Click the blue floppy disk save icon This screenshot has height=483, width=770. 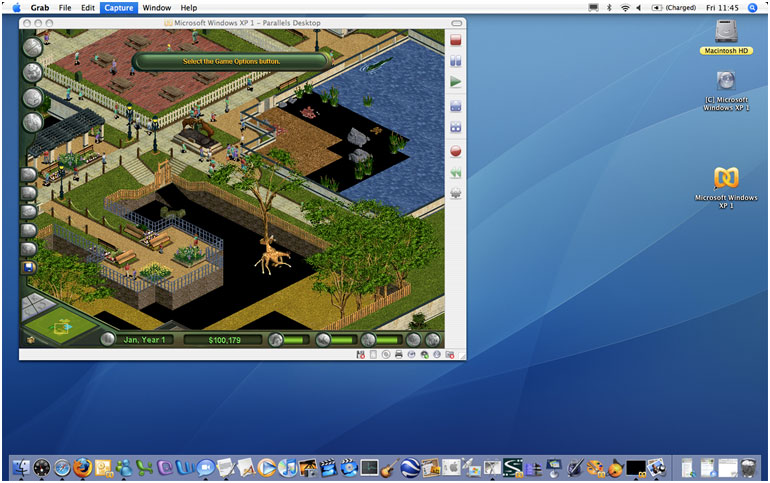pos(29,267)
